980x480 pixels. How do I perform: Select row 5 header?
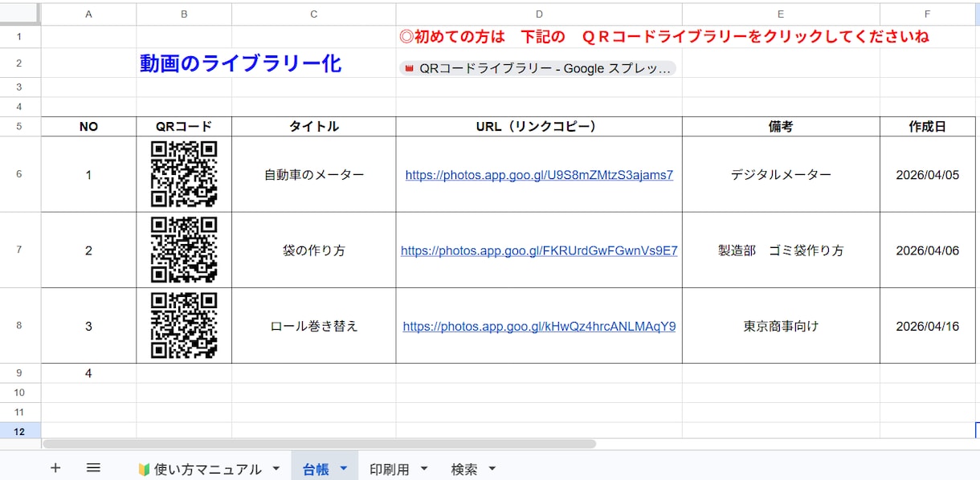[19, 127]
